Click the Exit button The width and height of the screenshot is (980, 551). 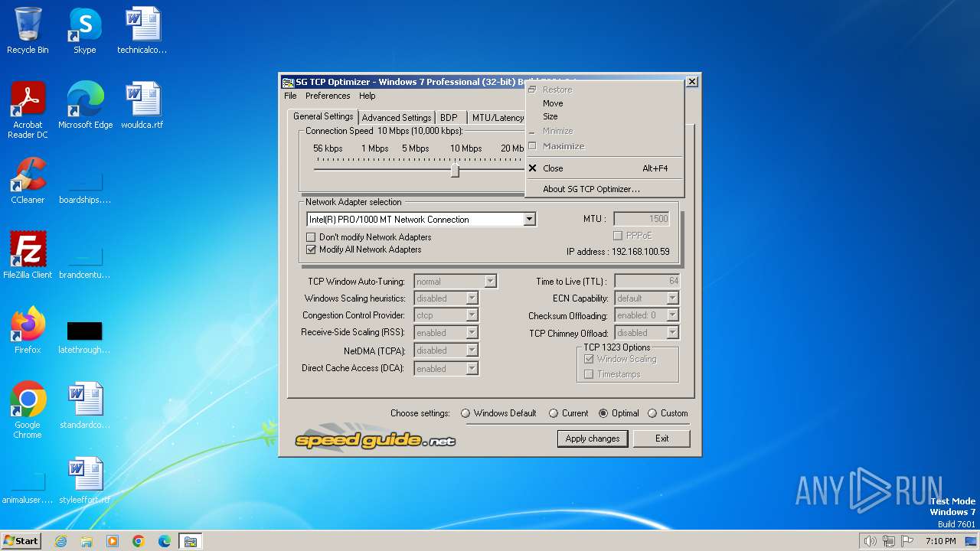click(661, 439)
